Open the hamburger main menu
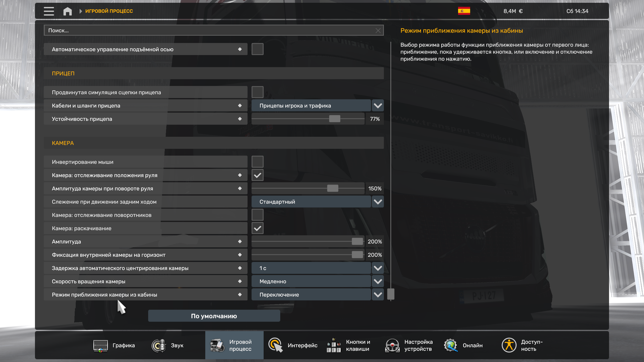Image resolution: width=644 pixels, height=362 pixels. pos(49,11)
